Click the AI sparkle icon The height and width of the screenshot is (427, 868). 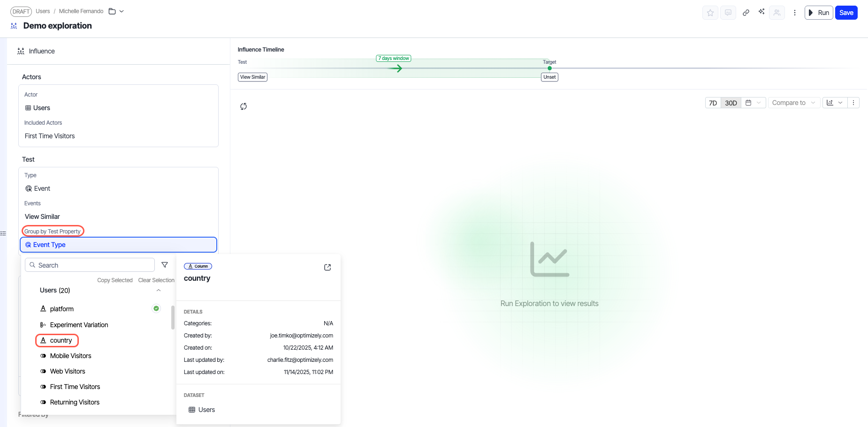coord(761,12)
